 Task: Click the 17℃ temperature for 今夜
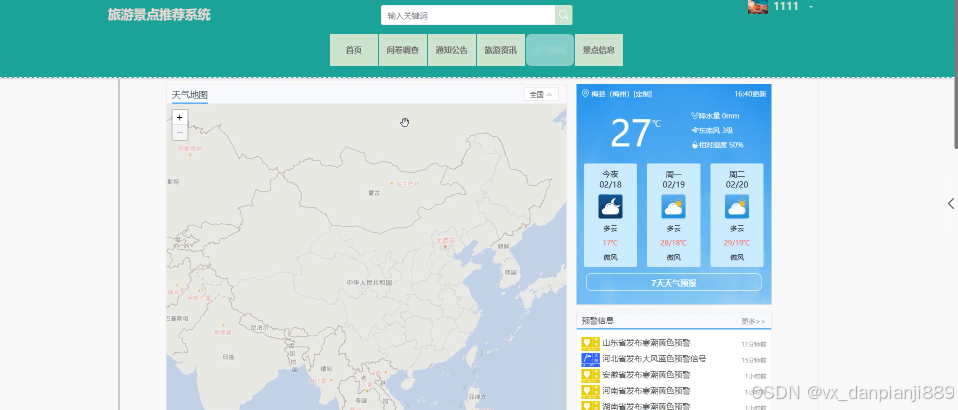tap(610, 243)
